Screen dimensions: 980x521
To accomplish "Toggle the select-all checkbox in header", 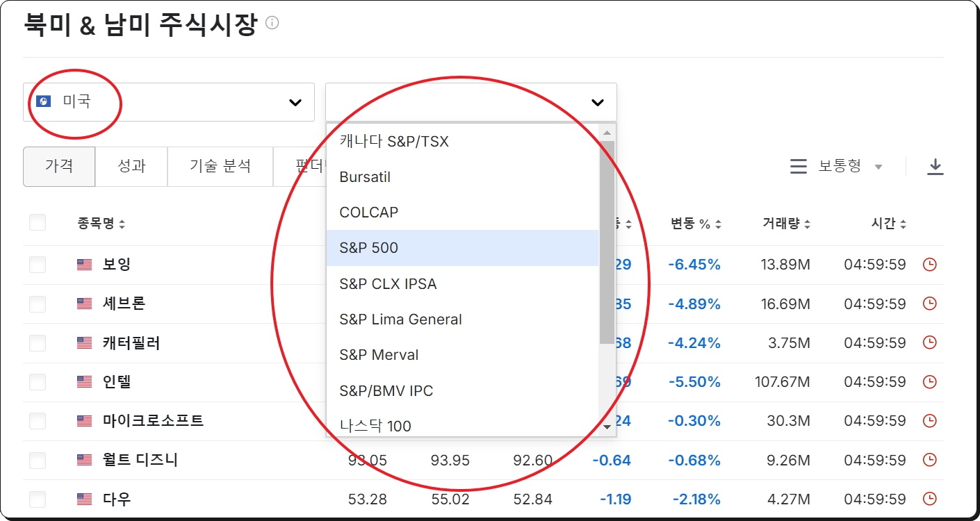I will point(38,222).
